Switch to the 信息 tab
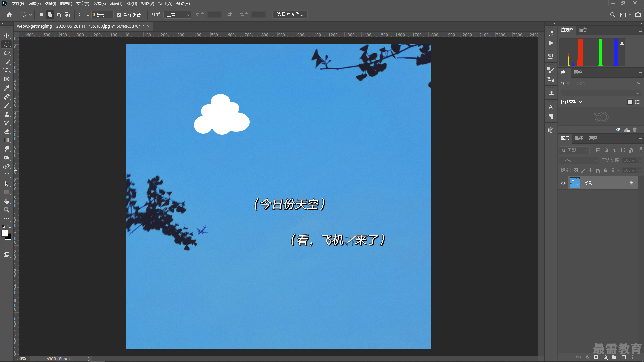 tap(583, 30)
